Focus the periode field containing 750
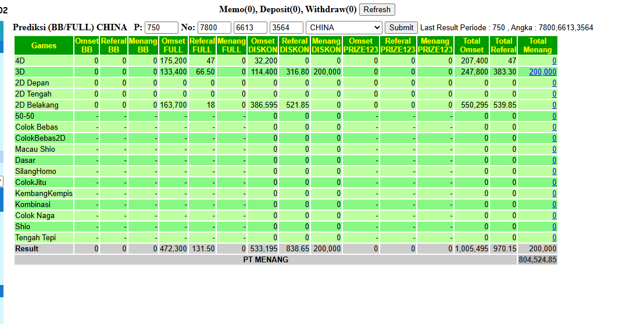 pyautogui.click(x=162, y=27)
